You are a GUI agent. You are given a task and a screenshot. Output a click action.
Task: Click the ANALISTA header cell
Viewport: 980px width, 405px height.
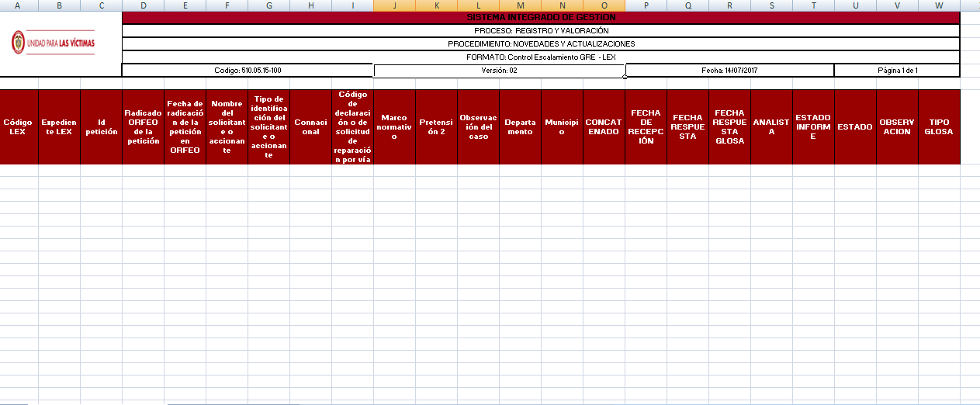point(771,126)
